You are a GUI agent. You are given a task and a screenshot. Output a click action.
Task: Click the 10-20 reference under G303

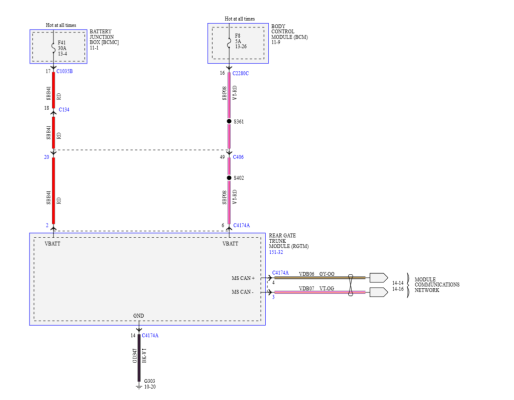pos(150,387)
